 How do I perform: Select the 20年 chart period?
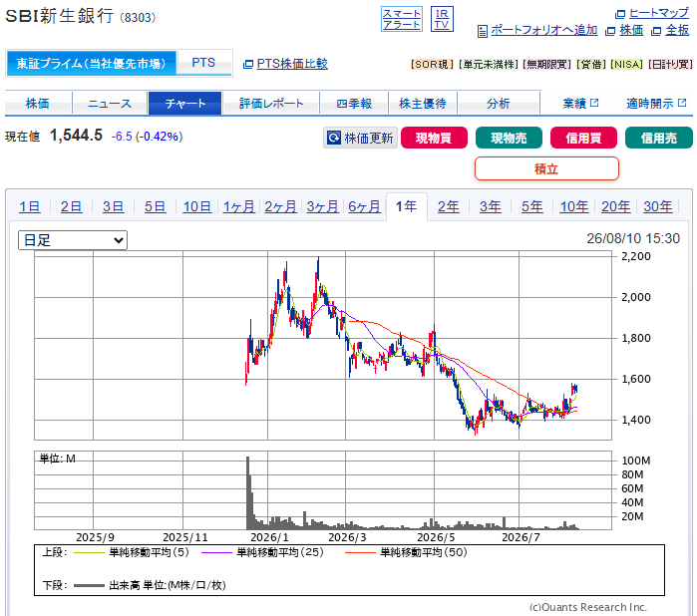coord(615,206)
